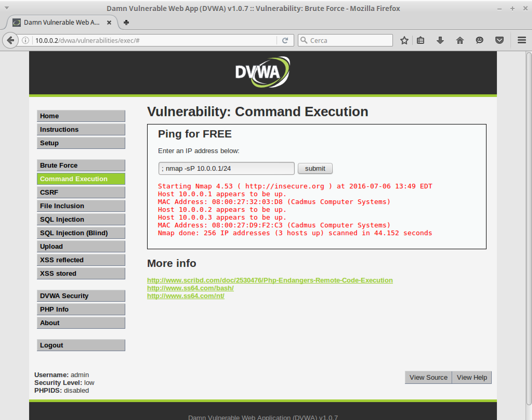This screenshot has width=532, height=420.
Task: Open the CSRF vulnerability page
Action: [81, 192]
